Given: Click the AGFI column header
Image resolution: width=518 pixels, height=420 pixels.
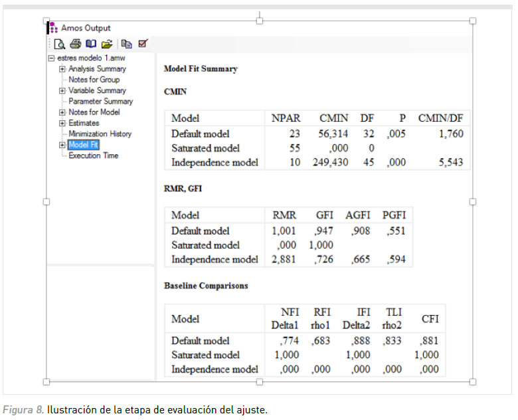Looking at the screenshot, I should (358, 215).
